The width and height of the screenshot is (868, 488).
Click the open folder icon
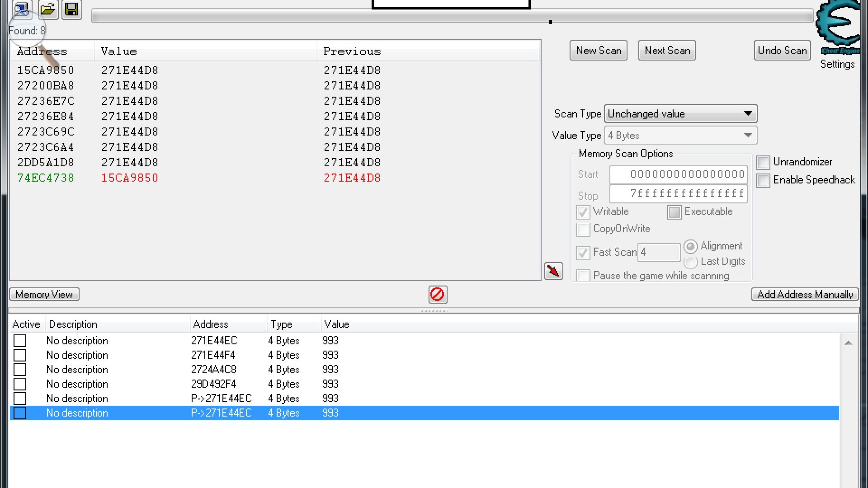tap(47, 9)
